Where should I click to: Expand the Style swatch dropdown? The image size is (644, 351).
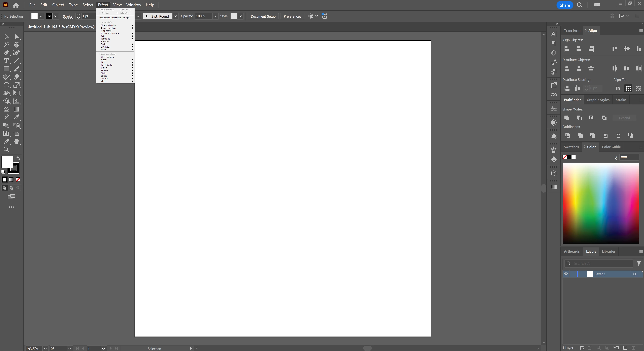240,16
